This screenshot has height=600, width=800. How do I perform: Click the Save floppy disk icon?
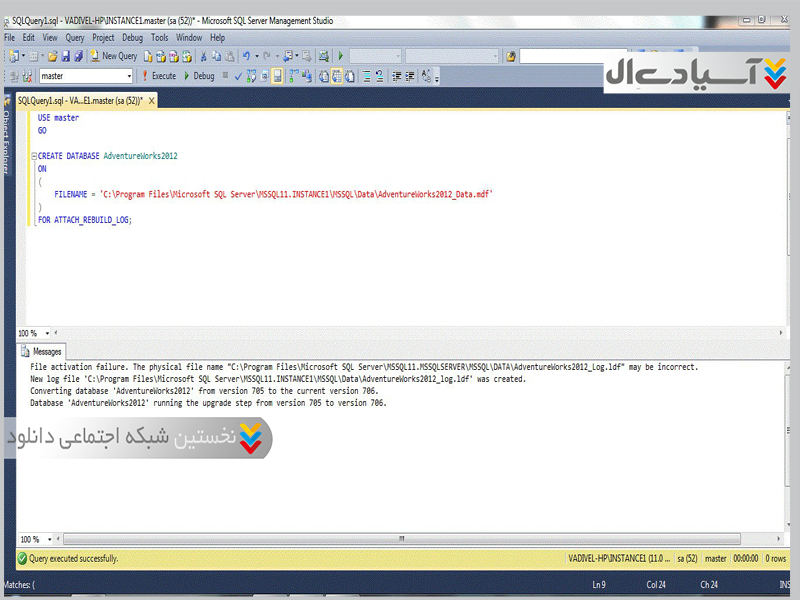pos(66,56)
